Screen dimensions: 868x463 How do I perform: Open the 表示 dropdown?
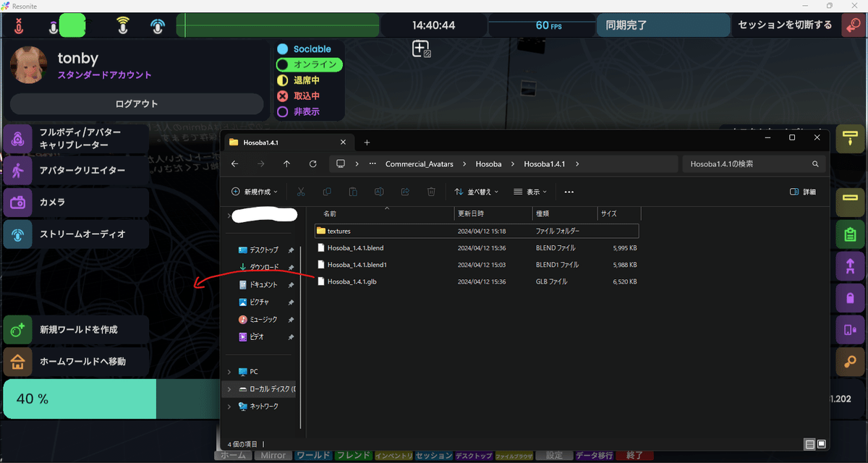click(x=530, y=192)
